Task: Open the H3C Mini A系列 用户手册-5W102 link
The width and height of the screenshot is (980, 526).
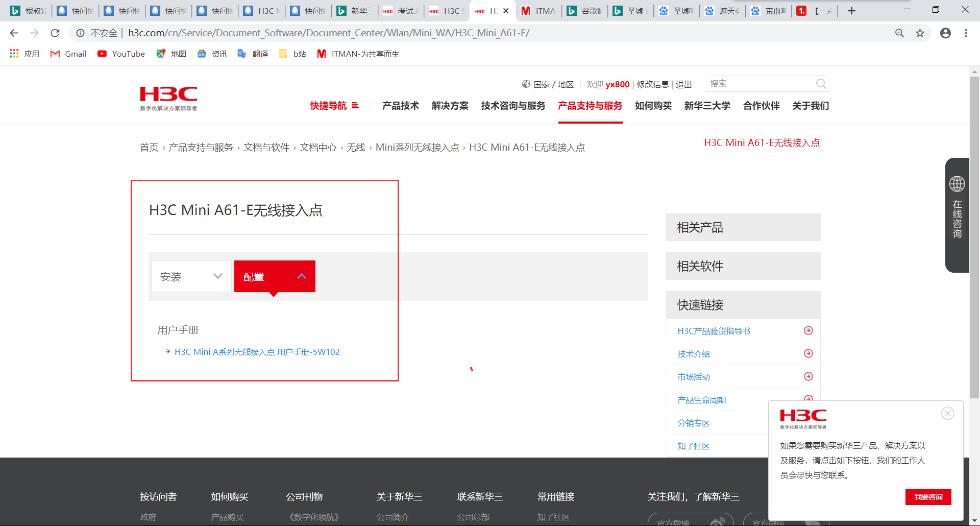Action: pyautogui.click(x=257, y=352)
